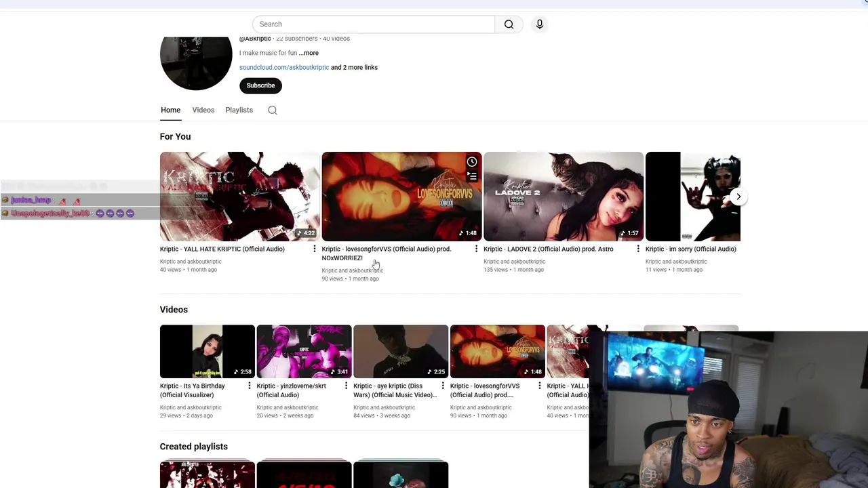The width and height of the screenshot is (868, 488).
Task: Open more options for lovesongforVVS in Videos row
Action: pos(540,386)
